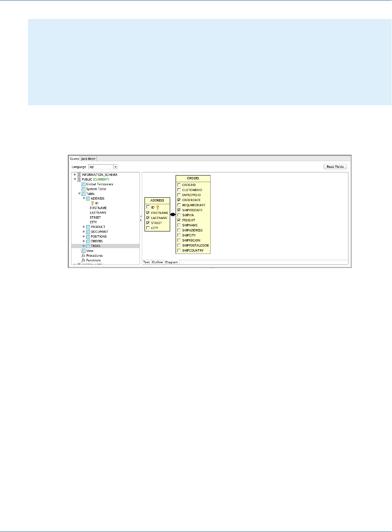Switch to the Query tab

[x=74, y=158]
